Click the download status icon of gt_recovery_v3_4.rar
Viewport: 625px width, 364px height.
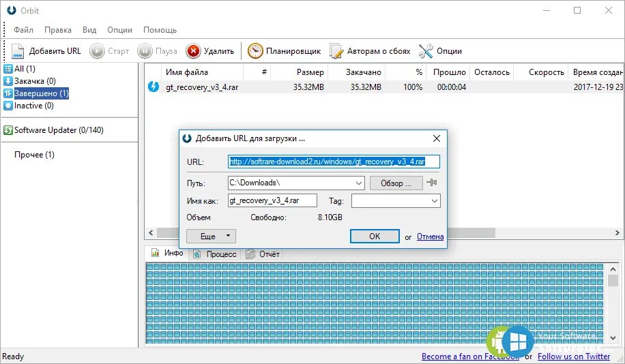(153, 87)
